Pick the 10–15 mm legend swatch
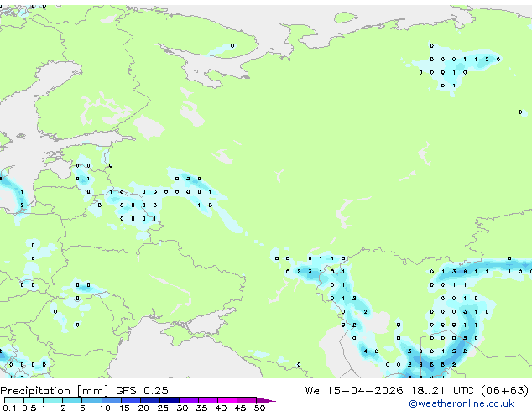 (112, 400)
